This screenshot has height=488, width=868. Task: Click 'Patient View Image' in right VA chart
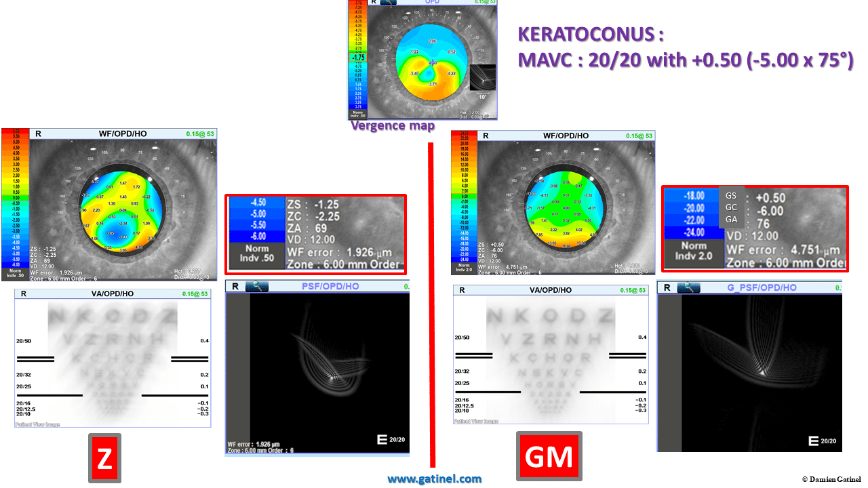click(x=476, y=421)
